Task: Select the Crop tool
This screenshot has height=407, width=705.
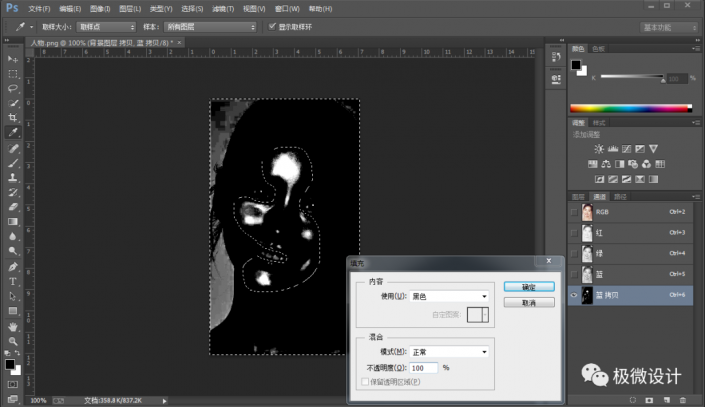Action: pos(13,117)
